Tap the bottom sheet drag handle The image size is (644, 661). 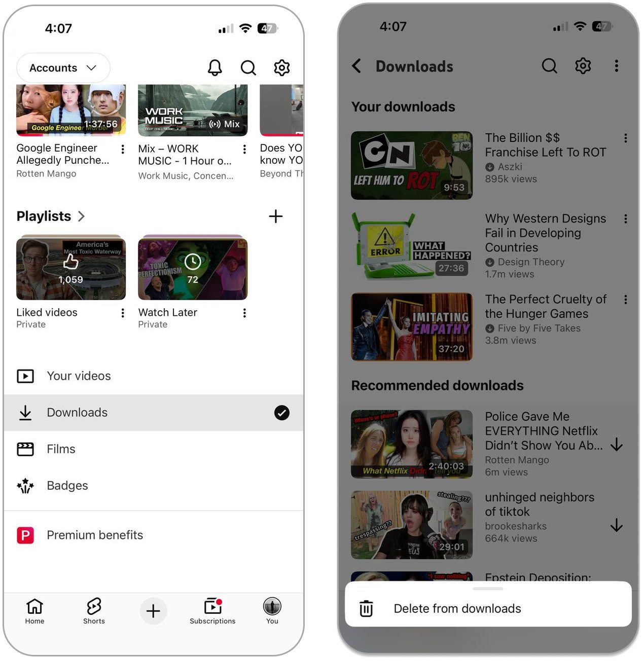(x=488, y=589)
